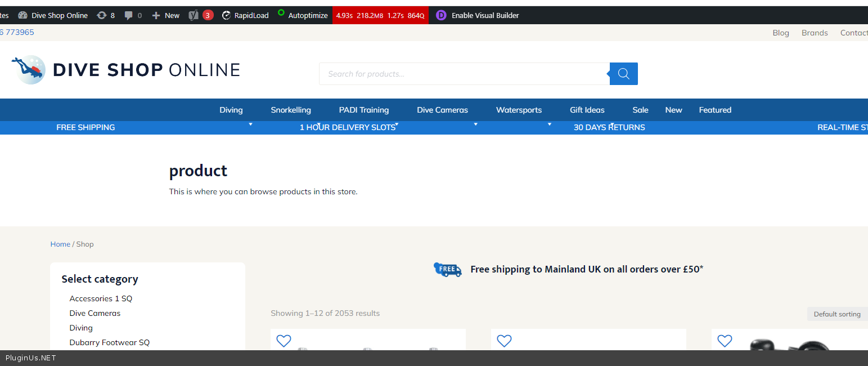Image resolution: width=868 pixels, height=366 pixels.
Task: Select Dive Cameras category in sidebar
Action: pos(95,313)
